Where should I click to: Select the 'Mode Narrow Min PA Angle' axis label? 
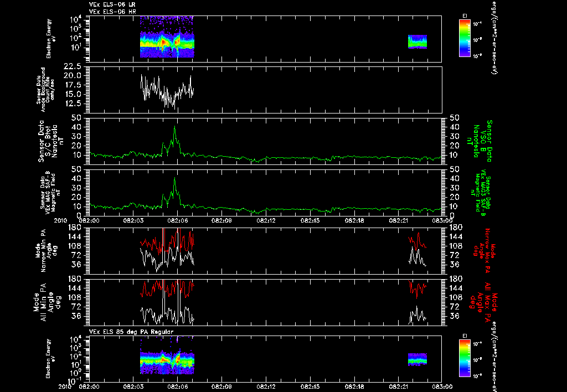[x=47, y=250]
